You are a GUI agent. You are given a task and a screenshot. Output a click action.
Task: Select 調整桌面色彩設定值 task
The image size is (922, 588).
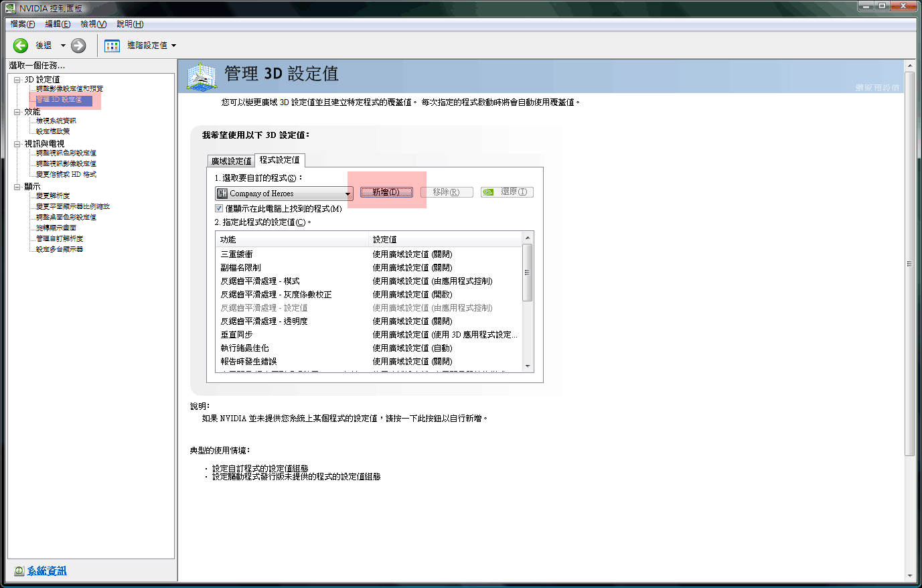click(x=66, y=218)
